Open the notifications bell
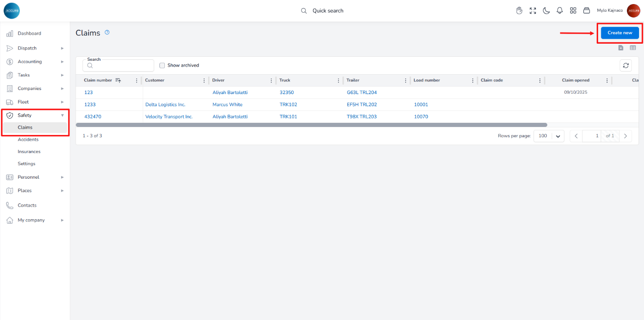The width and height of the screenshot is (644, 320). pyautogui.click(x=560, y=11)
